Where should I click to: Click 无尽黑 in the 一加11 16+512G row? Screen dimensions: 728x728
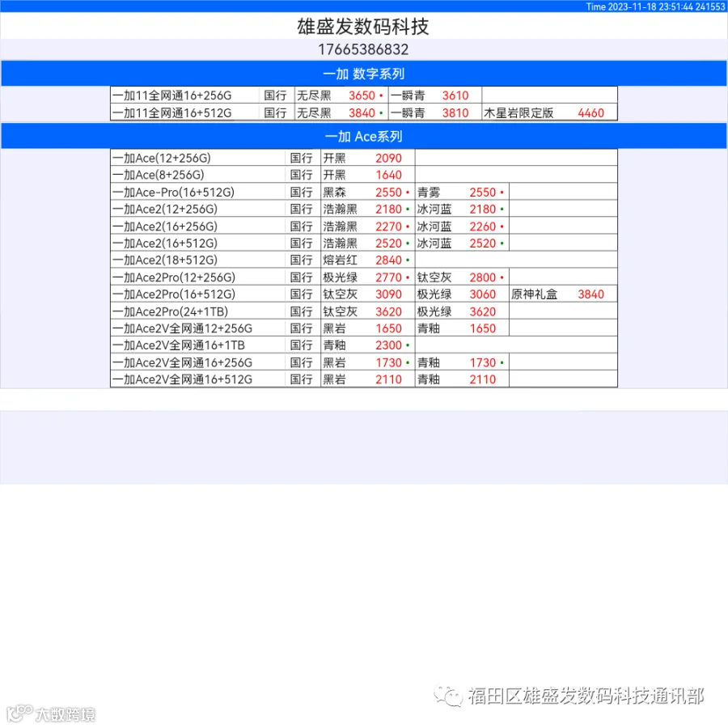pyautogui.click(x=314, y=112)
